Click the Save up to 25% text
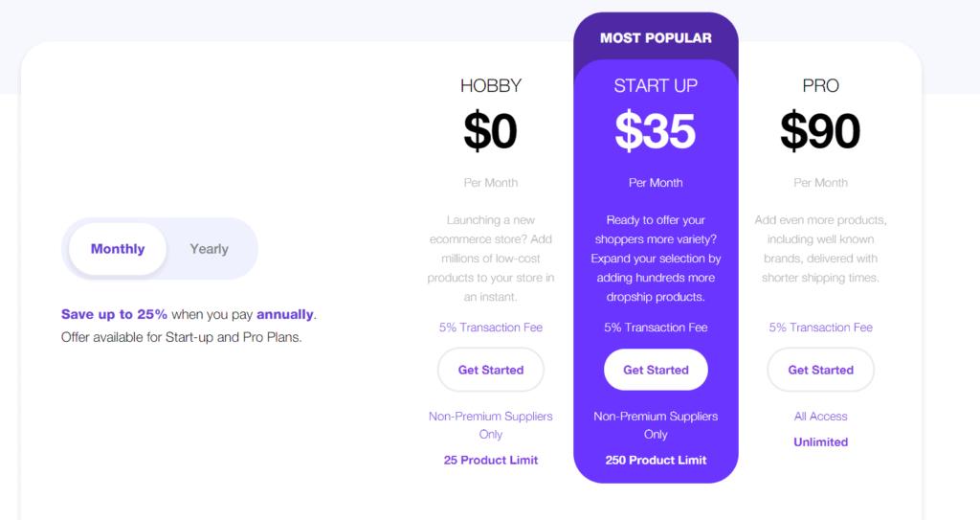 click(115, 314)
